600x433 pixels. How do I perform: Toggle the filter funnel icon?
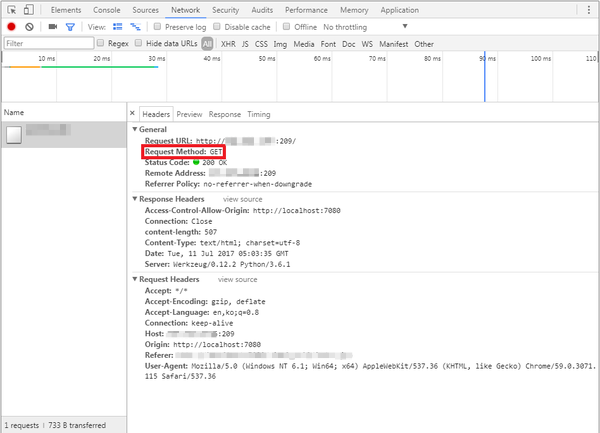pyautogui.click(x=70, y=27)
